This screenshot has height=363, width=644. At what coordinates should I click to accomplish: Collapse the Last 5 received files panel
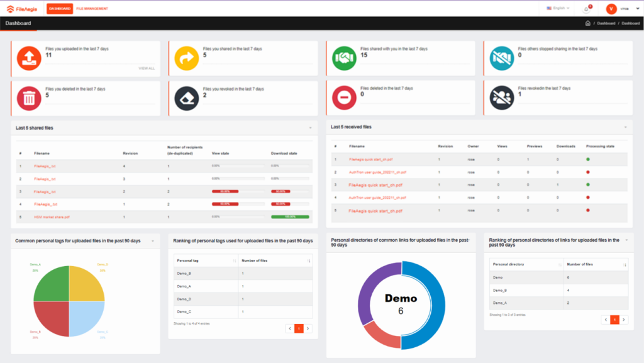point(625,126)
